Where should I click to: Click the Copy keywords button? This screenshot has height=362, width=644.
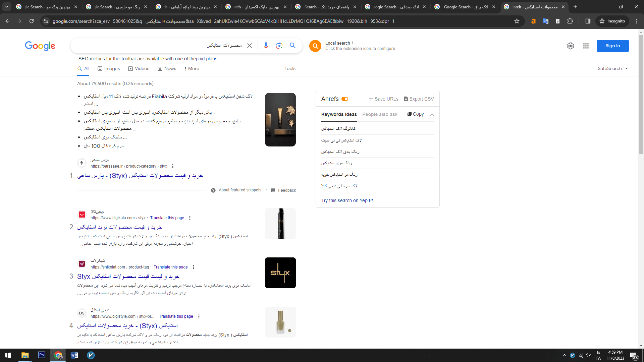(416, 114)
